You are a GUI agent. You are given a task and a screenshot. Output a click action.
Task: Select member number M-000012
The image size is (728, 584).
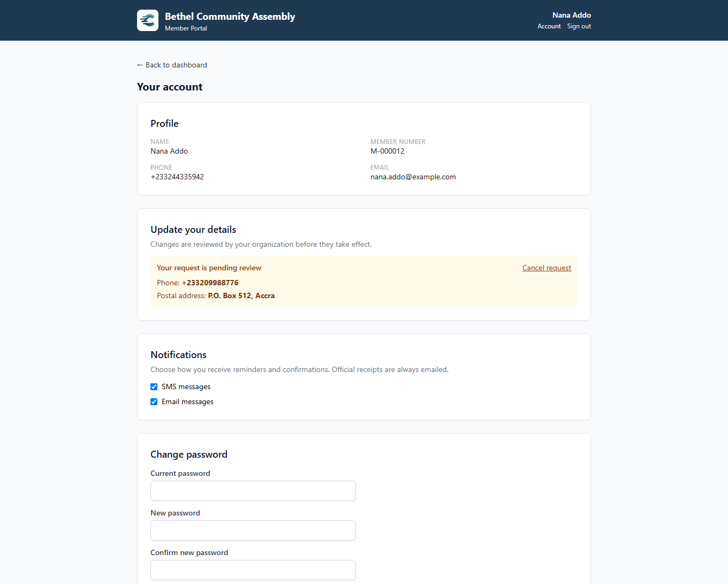[388, 151]
